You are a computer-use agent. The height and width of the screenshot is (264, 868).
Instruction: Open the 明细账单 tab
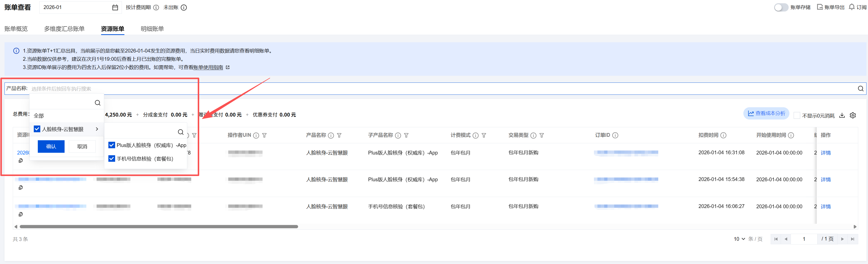point(152,28)
